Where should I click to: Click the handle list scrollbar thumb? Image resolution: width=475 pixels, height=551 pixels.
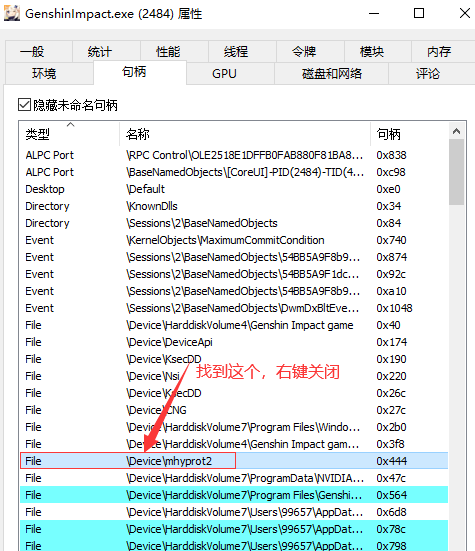[456, 172]
